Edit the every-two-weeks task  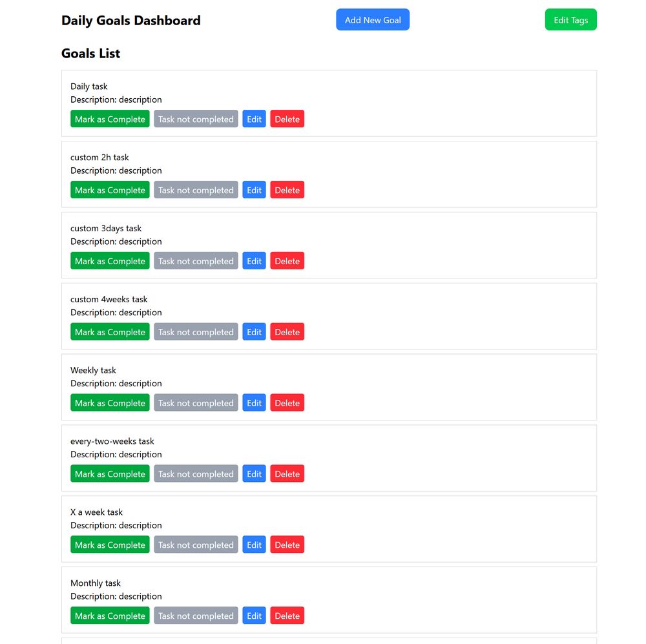coord(254,473)
